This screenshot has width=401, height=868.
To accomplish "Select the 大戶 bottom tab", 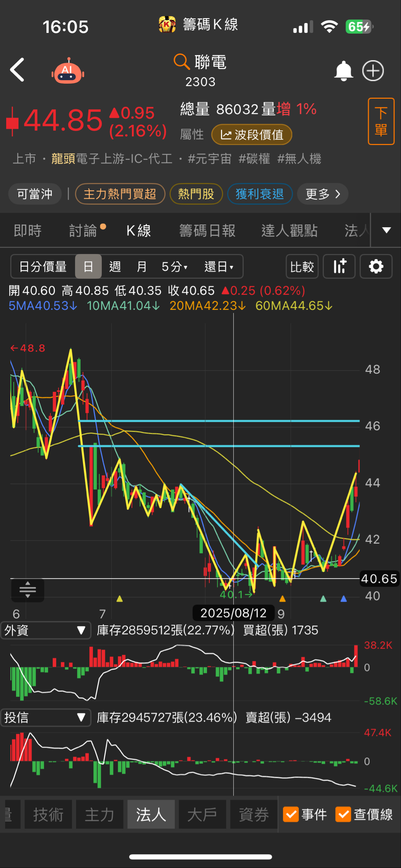I will pyautogui.click(x=202, y=814).
